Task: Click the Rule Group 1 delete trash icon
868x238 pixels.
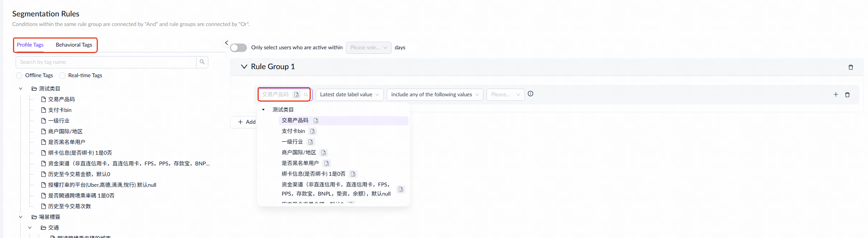Action: (x=850, y=67)
